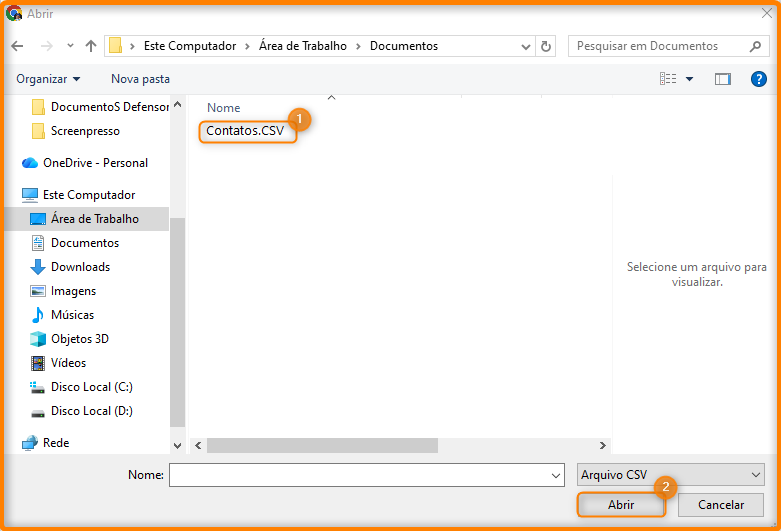Click the refresh icon in address bar
Image resolution: width=781 pixels, height=531 pixels.
pos(546,46)
